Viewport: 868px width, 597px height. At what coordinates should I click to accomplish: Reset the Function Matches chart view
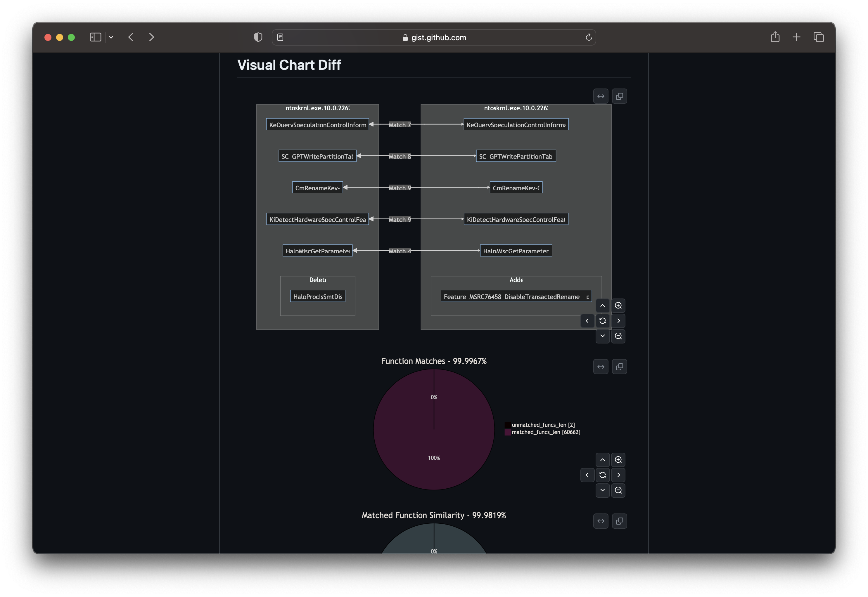coord(602,475)
